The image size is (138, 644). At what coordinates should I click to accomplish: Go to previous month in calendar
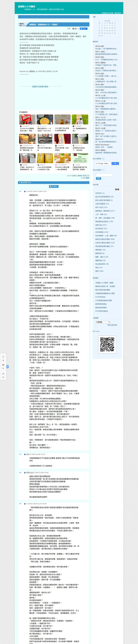pos(99,21)
